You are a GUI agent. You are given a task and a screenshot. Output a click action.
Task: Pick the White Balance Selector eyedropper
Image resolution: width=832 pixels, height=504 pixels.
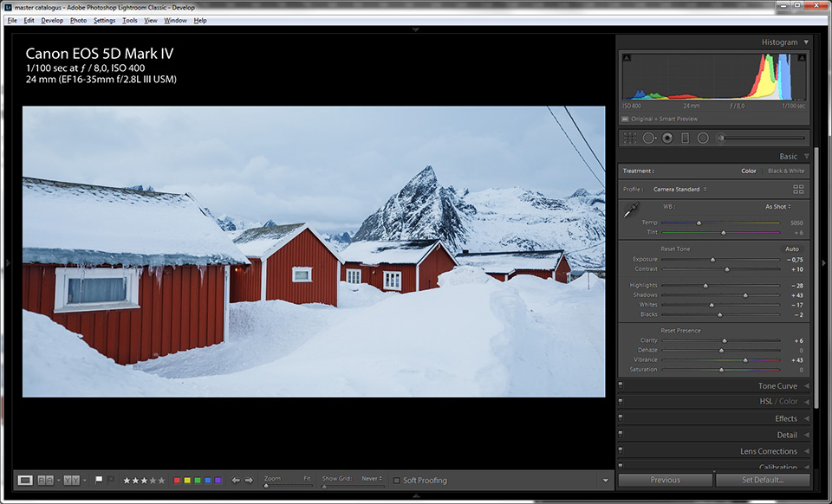(x=632, y=210)
